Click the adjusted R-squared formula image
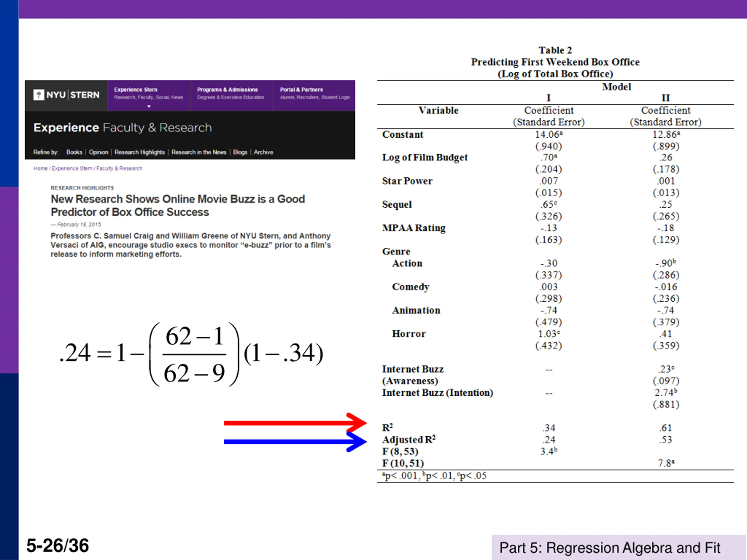 [191, 354]
